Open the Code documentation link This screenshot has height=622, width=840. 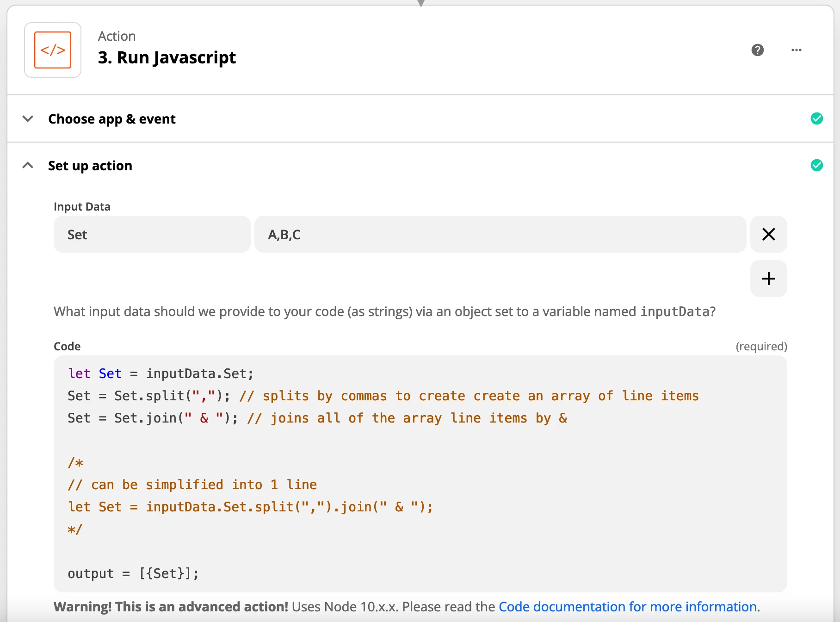tap(628, 607)
